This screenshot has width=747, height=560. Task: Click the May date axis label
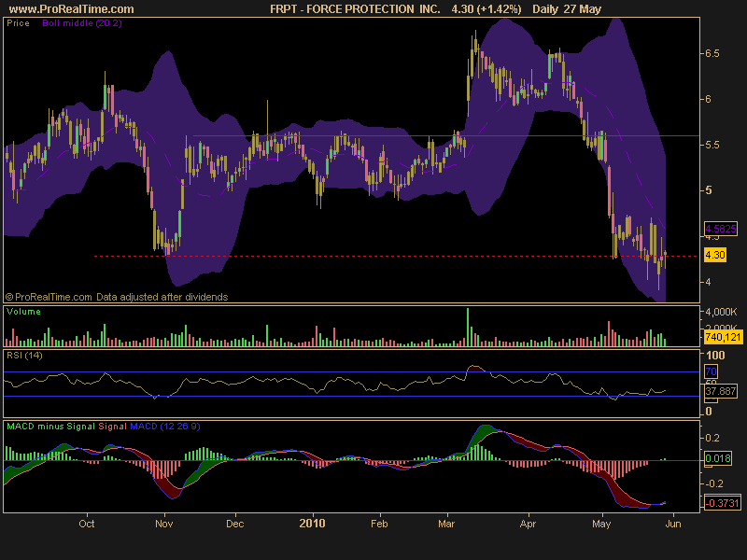click(x=601, y=524)
